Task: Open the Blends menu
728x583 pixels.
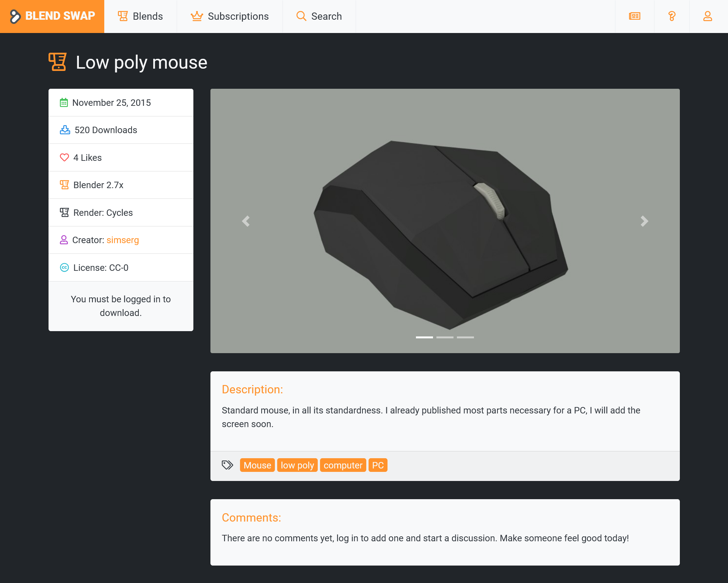Action: [x=140, y=16]
